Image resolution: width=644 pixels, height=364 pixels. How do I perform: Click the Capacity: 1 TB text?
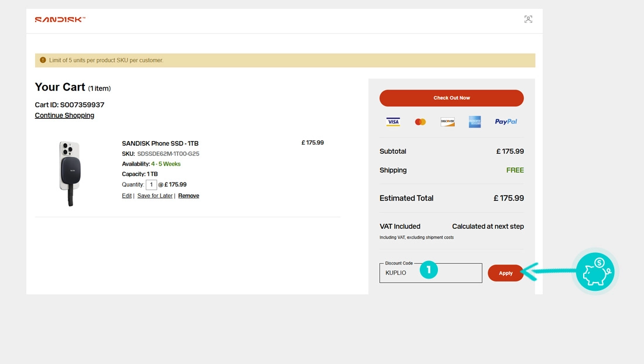140,174
